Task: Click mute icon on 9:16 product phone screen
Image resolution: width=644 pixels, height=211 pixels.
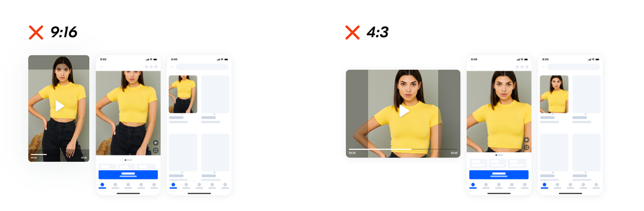Action: click(156, 143)
